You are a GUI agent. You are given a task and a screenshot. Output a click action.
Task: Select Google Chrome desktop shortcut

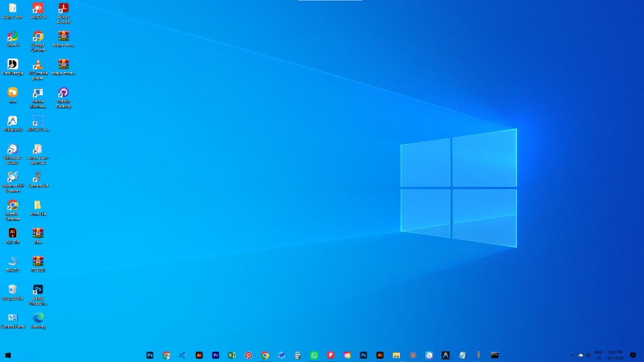tap(38, 42)
